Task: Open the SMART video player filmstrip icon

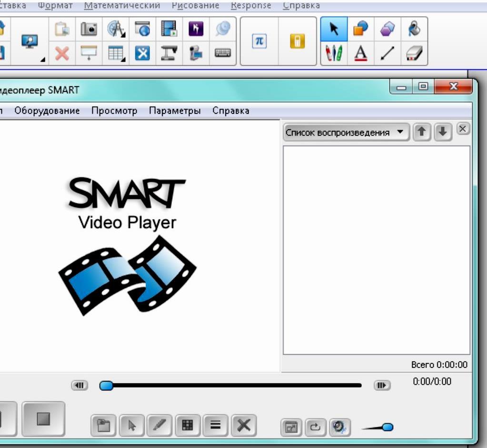Action: tap(169, 29)
